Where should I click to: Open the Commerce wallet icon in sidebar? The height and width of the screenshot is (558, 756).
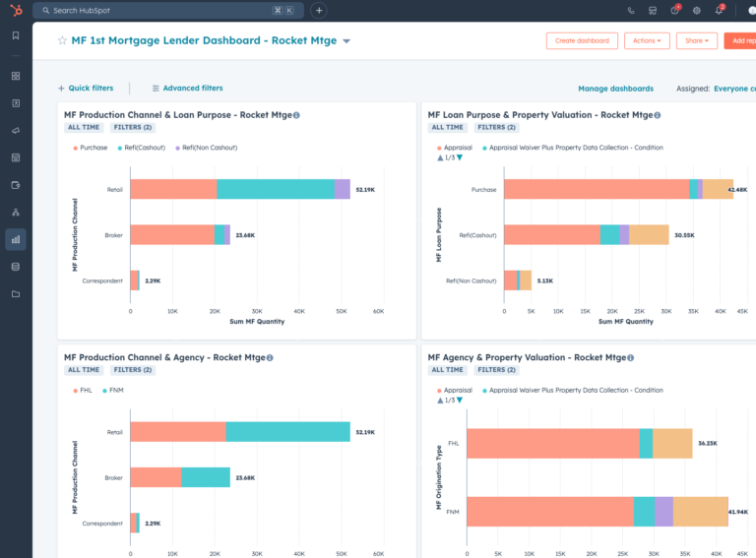click(x=16, y=185)
